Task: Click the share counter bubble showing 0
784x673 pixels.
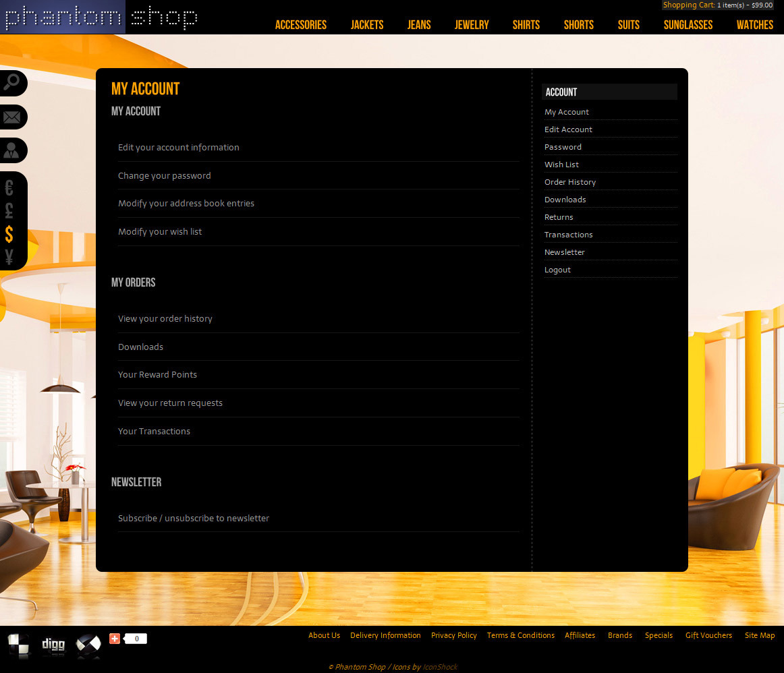Action: (x=136, y=639)
